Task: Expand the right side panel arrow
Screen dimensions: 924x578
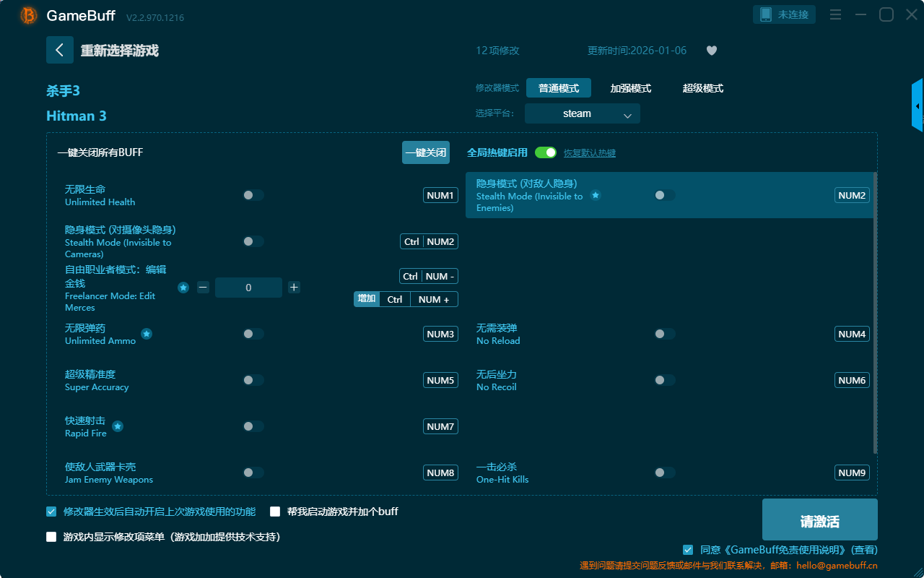Action: pos(918,106)
